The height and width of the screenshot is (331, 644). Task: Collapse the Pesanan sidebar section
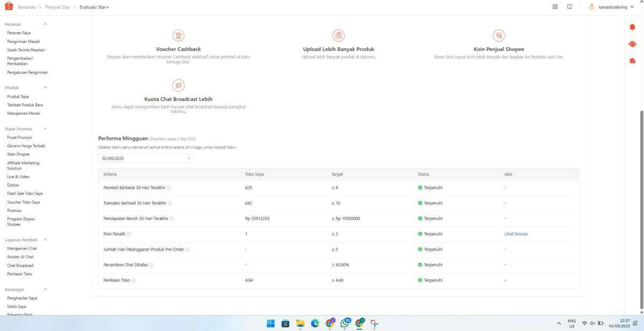pos(45,24)
